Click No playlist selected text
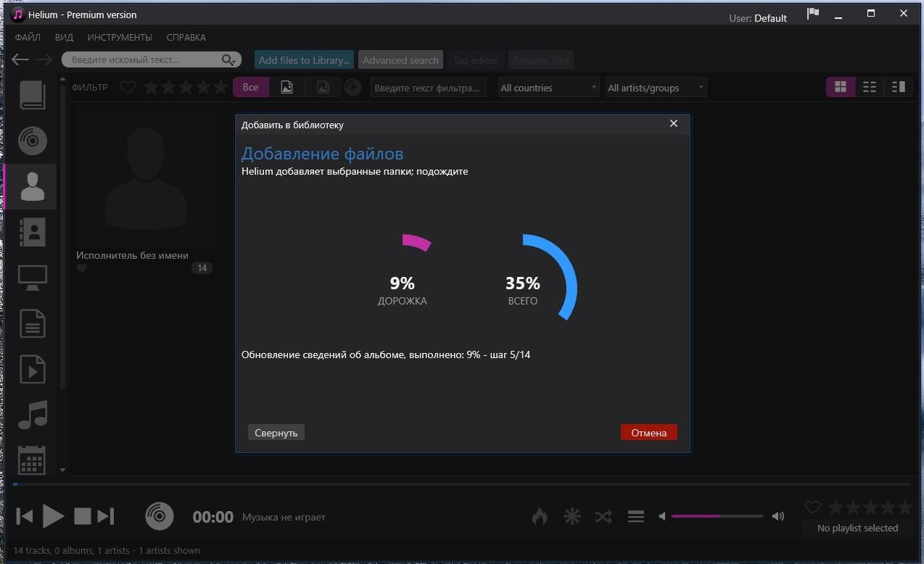This screenshot has width=924, height=564. click(x=857, y=528)
